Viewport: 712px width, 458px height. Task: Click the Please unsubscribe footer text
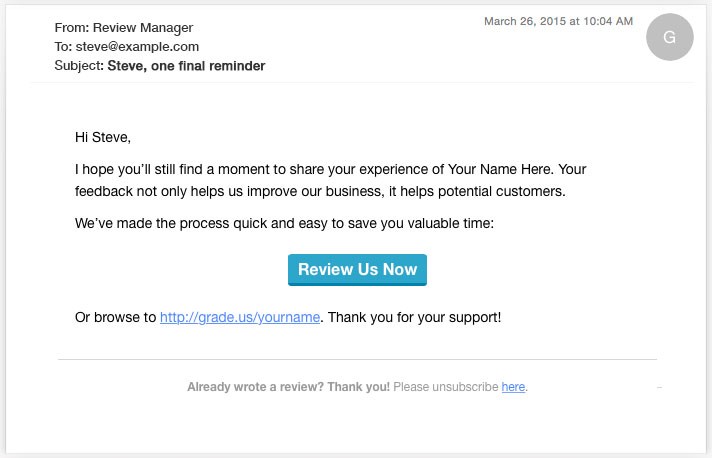[x=445, y=387]
